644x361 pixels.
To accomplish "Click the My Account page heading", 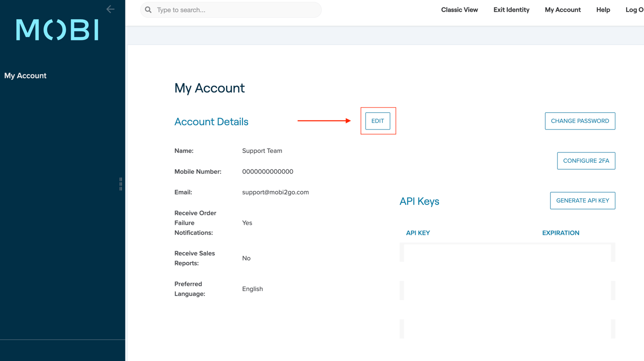I will pyautogui.click(x=209, y=88).
